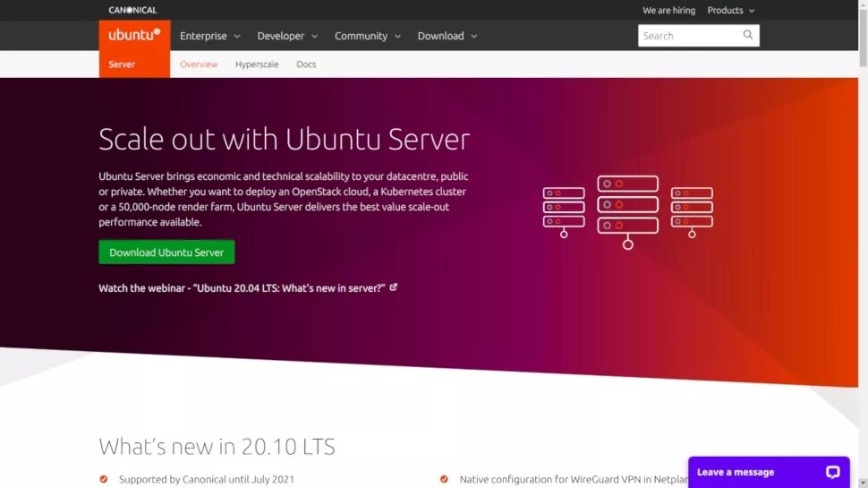Open the Products dropdown

pos(731,11)
